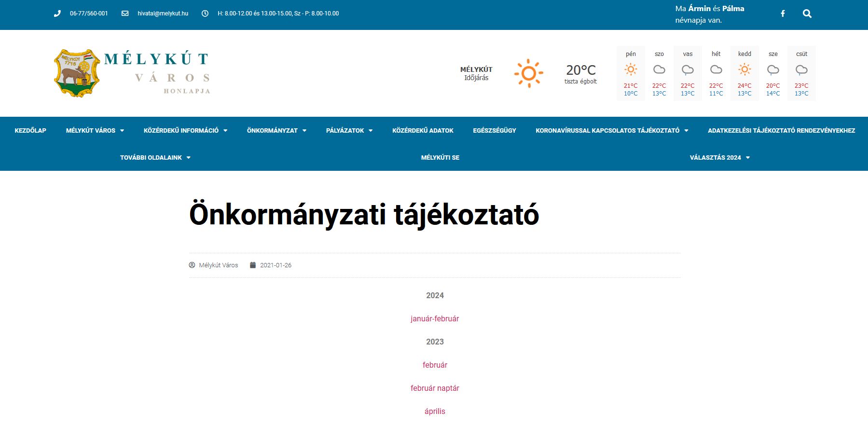Open the search magnifier icon
This screenshot has width=868, height=427.
[807, 14]
